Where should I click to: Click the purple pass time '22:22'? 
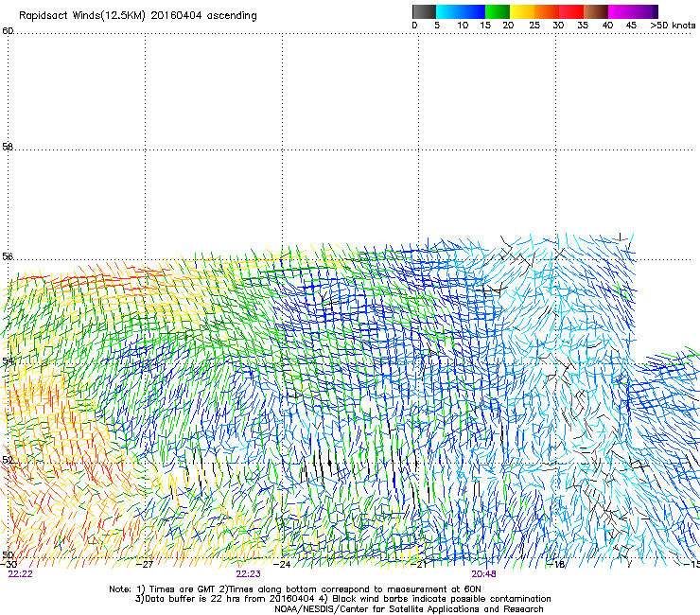click(x=21, y=574)
